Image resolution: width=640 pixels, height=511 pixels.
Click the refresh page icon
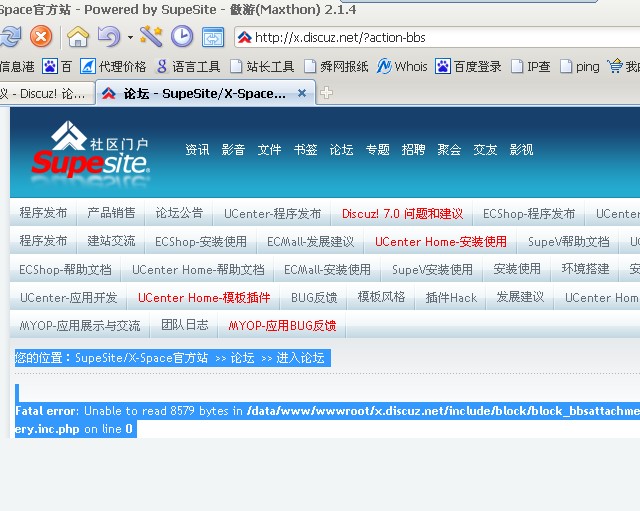pos(10,37)
